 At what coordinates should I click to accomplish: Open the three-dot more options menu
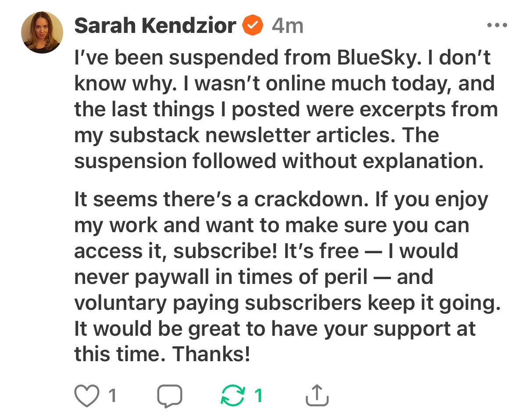[497, 25]
